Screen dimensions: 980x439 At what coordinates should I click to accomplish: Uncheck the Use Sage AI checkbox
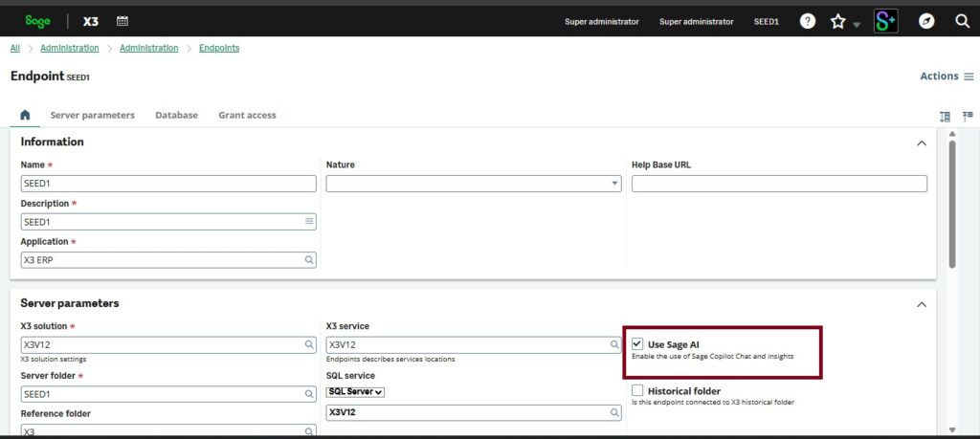click(x=637, y=344)
